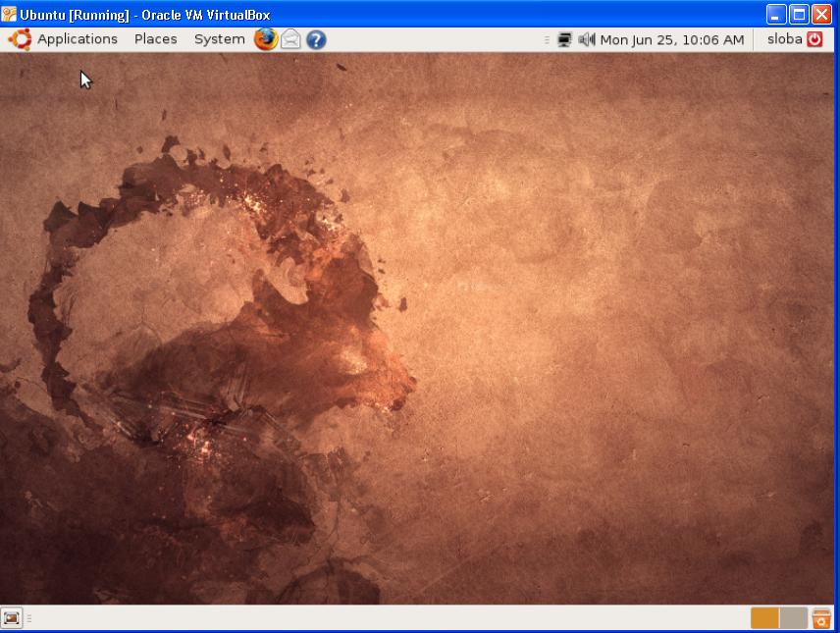Switch to the second gray workspace
This screenshot has height=633, width=840.
click(x=794, y=618)
